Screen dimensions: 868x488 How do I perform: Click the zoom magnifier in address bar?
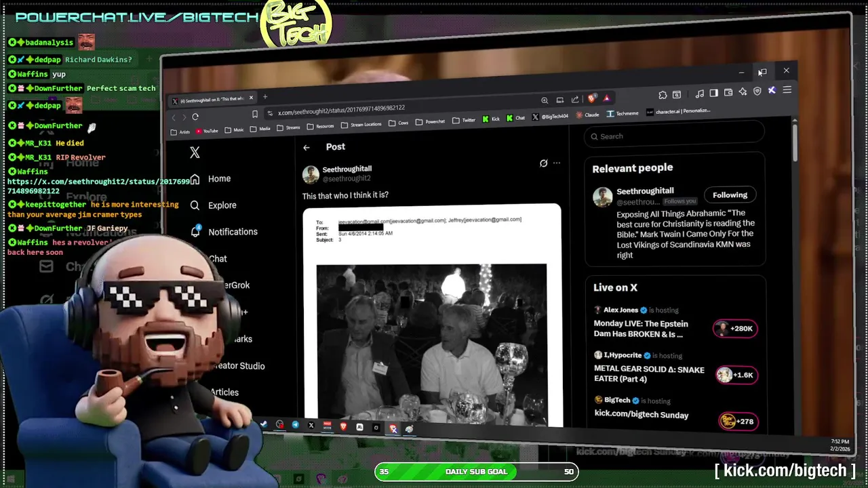pos(545,100)
